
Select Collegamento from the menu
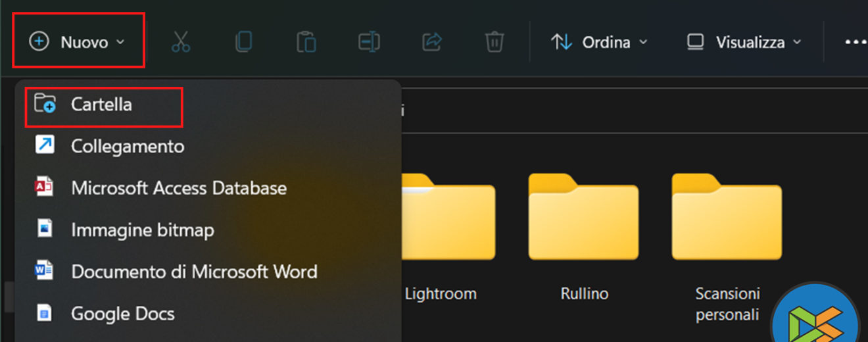coord(208,146)
